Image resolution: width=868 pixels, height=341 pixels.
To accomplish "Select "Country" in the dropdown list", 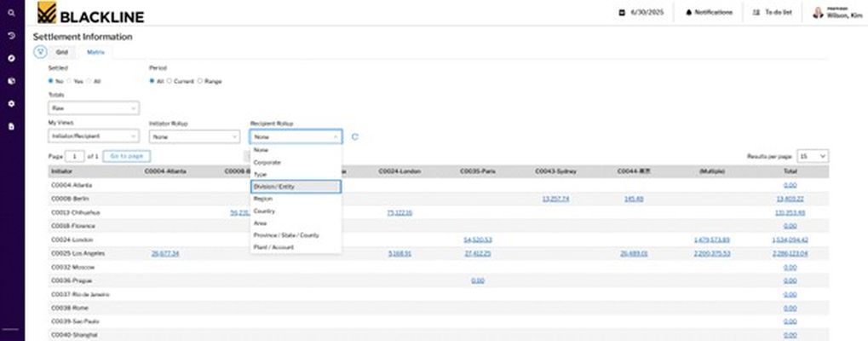I will (x=264, y=211).
